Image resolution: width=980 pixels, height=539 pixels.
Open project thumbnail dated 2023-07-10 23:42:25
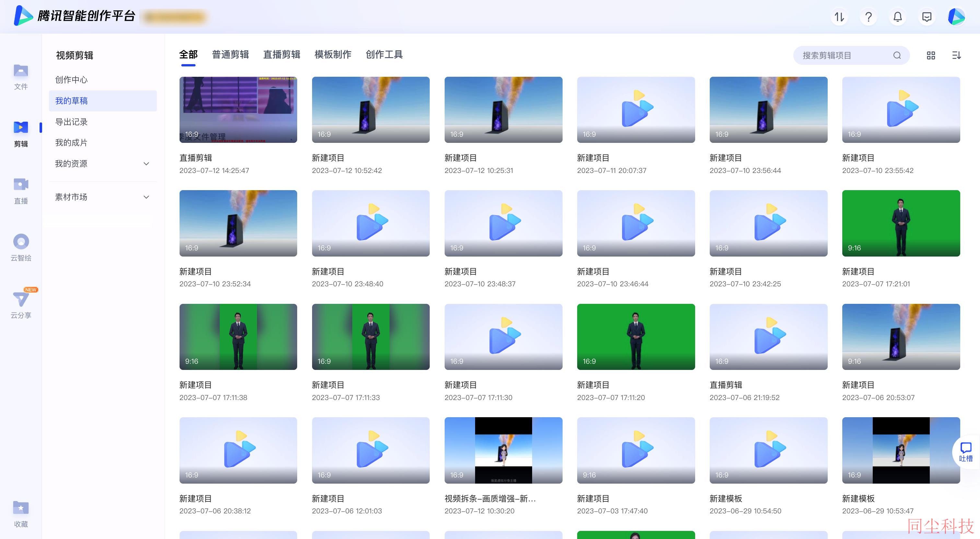[x=768, y=223]
